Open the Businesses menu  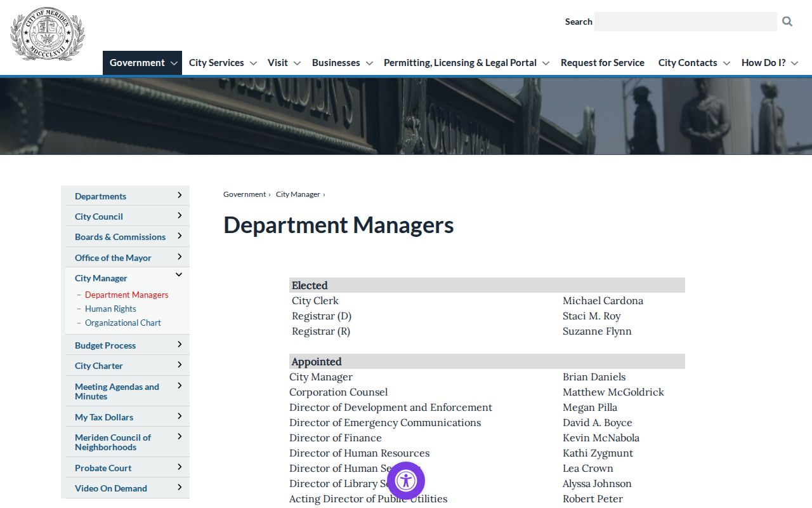coord(336,63)
